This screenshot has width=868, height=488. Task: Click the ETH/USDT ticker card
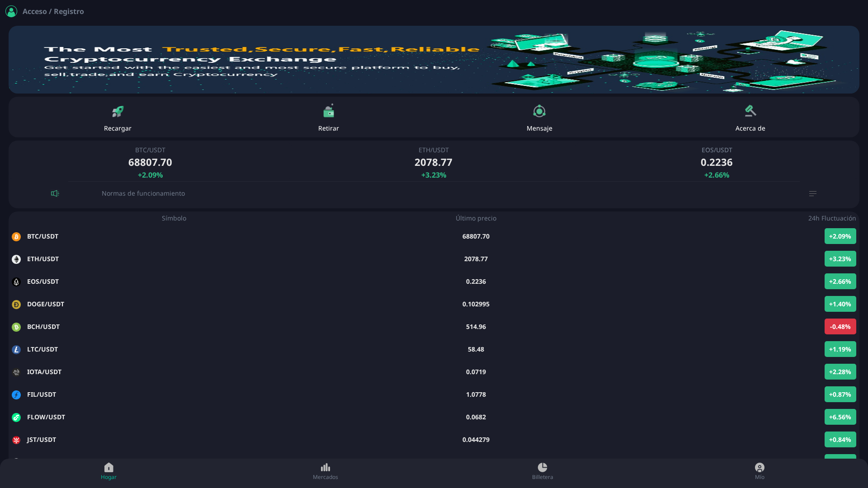(434, 162)
